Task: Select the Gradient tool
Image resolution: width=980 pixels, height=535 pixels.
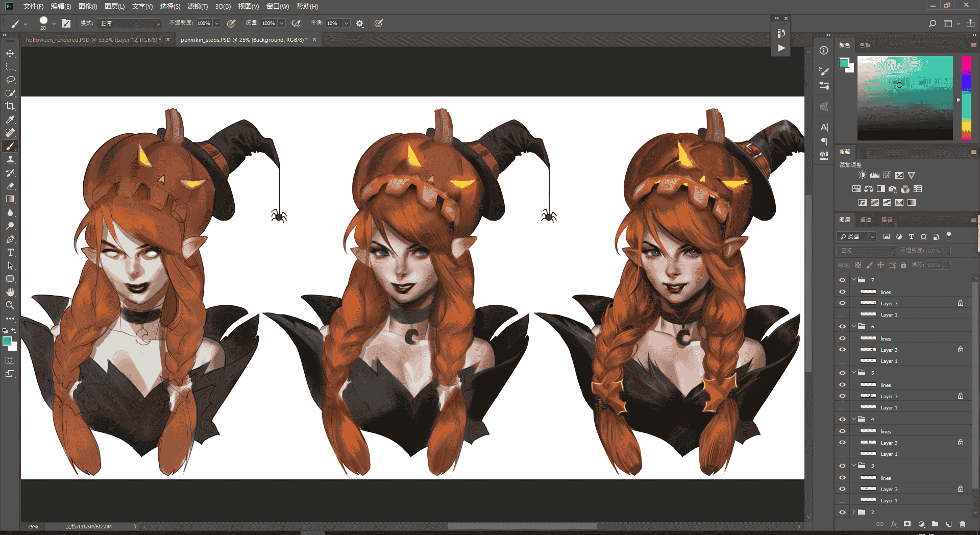Action: click(x=10, y=199)
